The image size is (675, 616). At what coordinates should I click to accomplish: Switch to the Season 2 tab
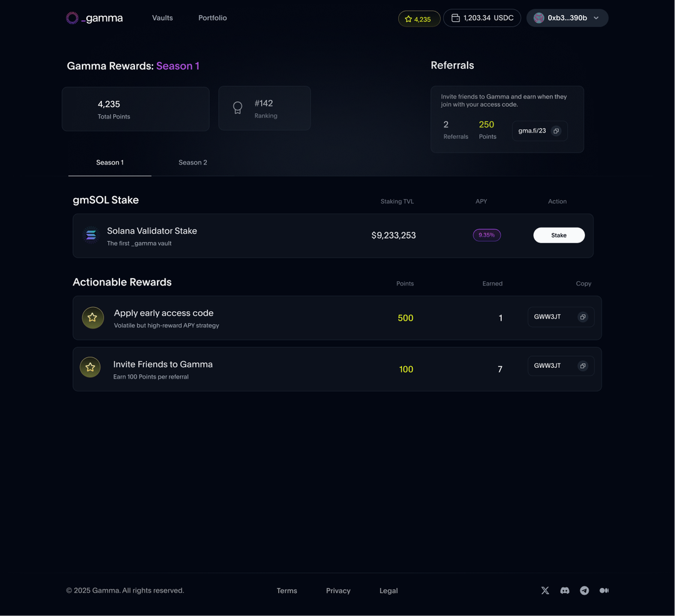pyautogui.click(x=193, y=162)
